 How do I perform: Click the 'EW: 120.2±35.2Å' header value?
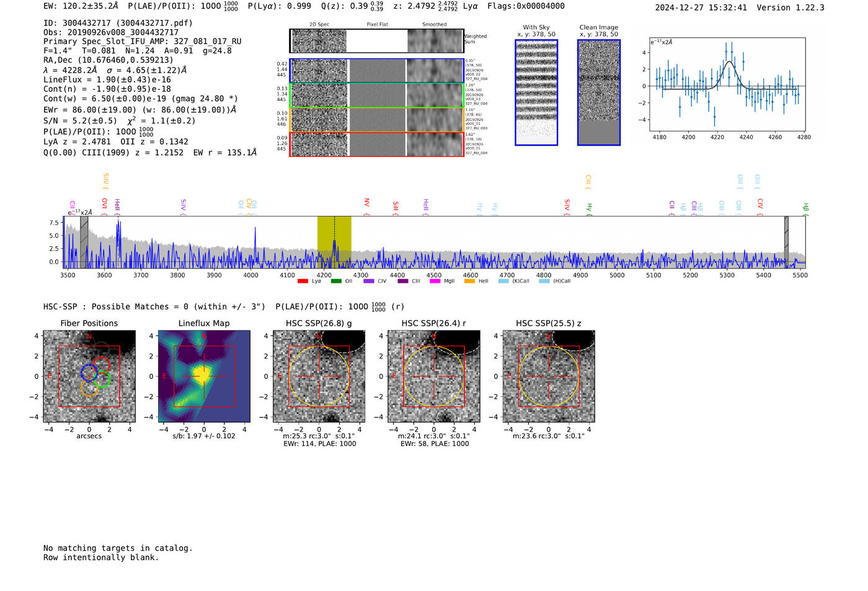tap(81, 6)
